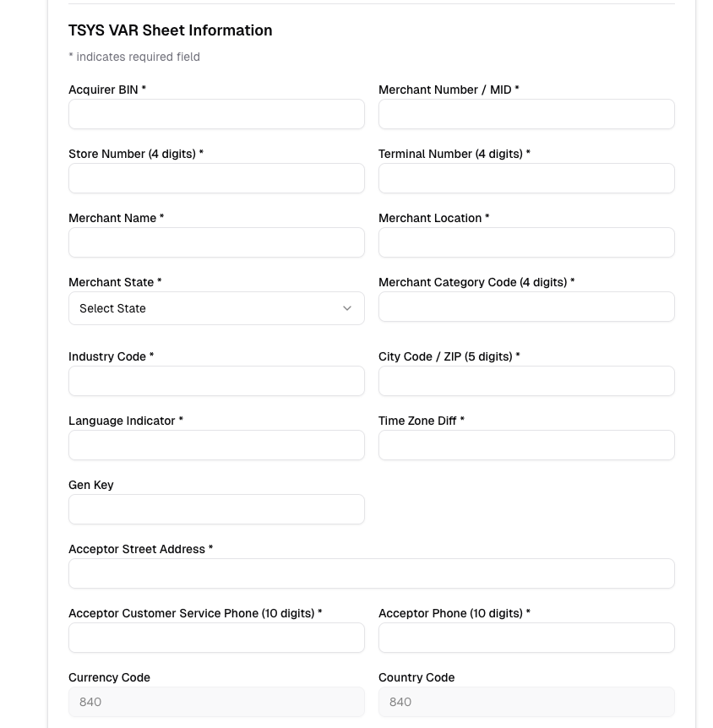Click inside the Acceptor Phone field

click(526, 638)
